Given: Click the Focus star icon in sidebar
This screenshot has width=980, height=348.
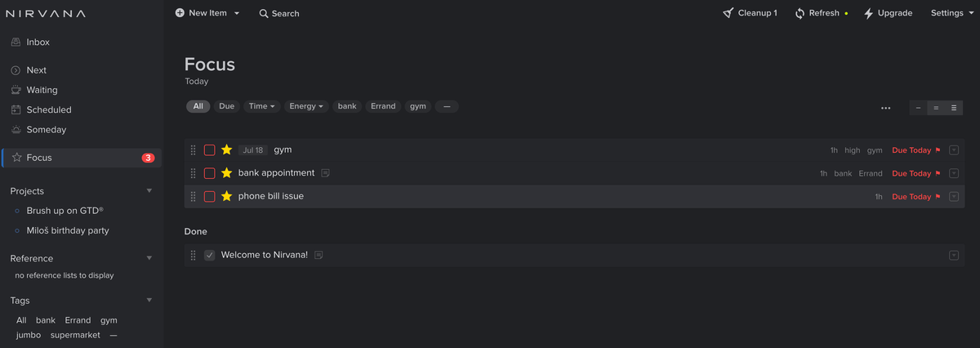Looking at the screenshot, I should (16, 158).
